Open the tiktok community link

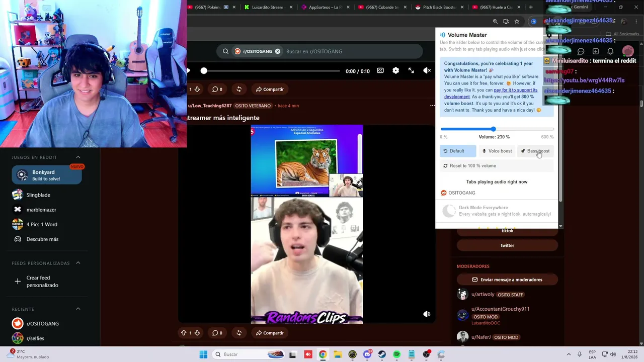(507, 231)
